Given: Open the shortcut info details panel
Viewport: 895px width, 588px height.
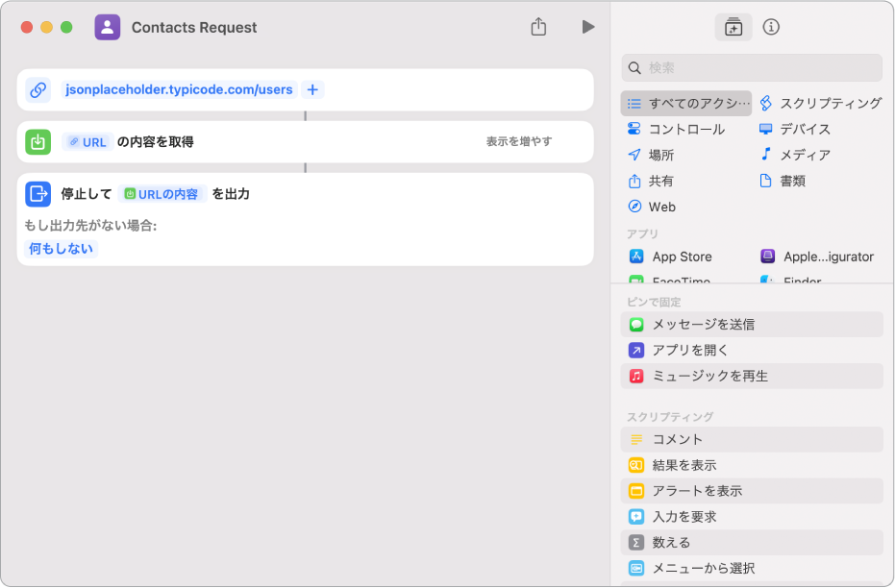Looking at the screenshot, I should tap(771, 27).
